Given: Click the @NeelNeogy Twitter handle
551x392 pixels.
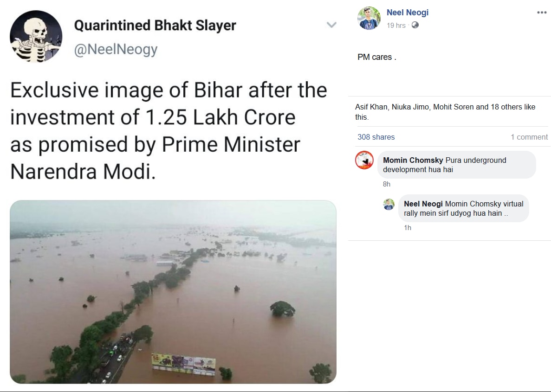Looking at the screenshot, I should pos(116,50).
